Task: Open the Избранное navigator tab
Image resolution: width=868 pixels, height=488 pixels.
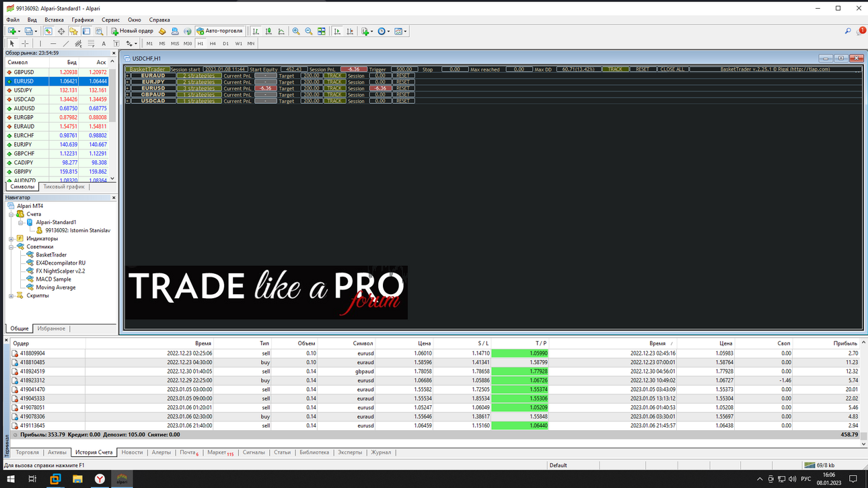Action: 51,328
